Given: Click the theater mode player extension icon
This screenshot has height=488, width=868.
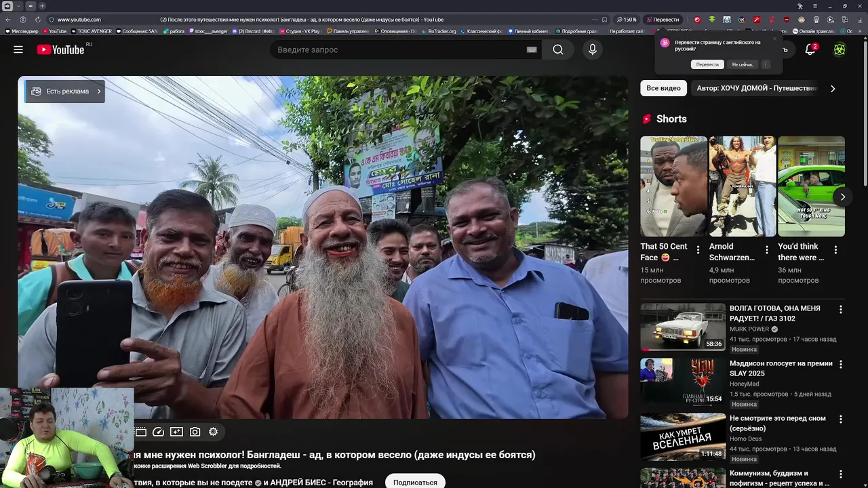Looking at the screenshot, I should 140,432.
